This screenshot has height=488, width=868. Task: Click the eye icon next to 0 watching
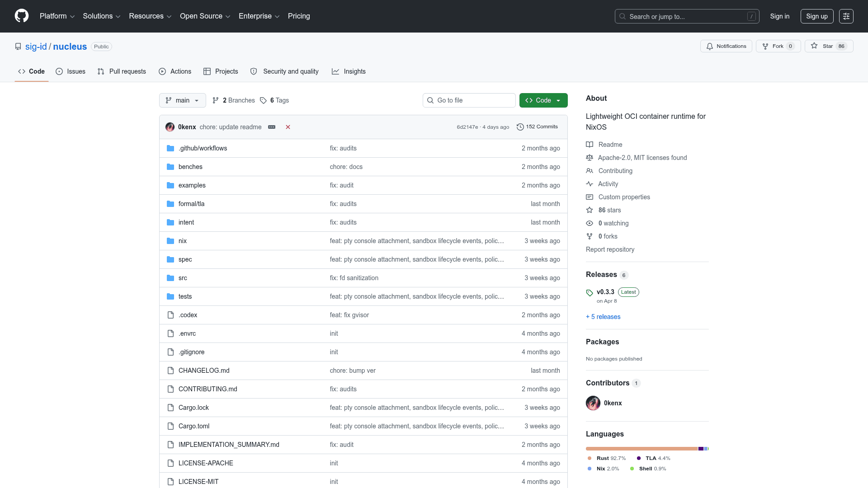(x=590, y=223)
